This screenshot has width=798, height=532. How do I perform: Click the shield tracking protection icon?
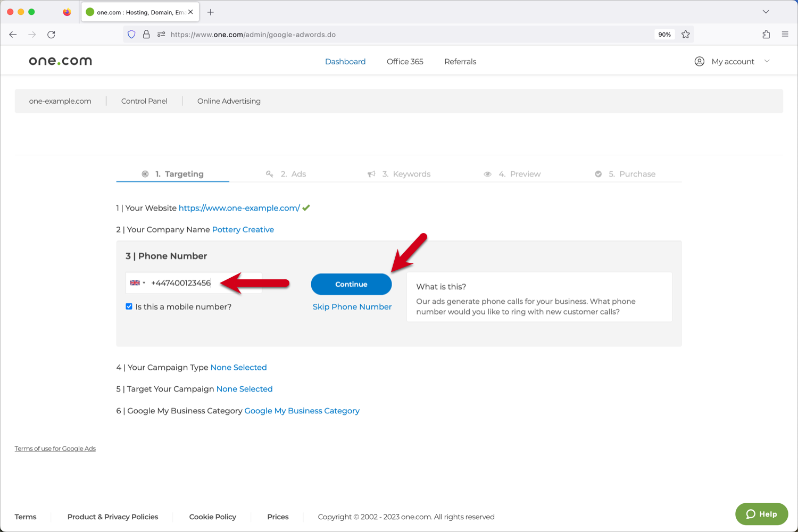[131, 34]
